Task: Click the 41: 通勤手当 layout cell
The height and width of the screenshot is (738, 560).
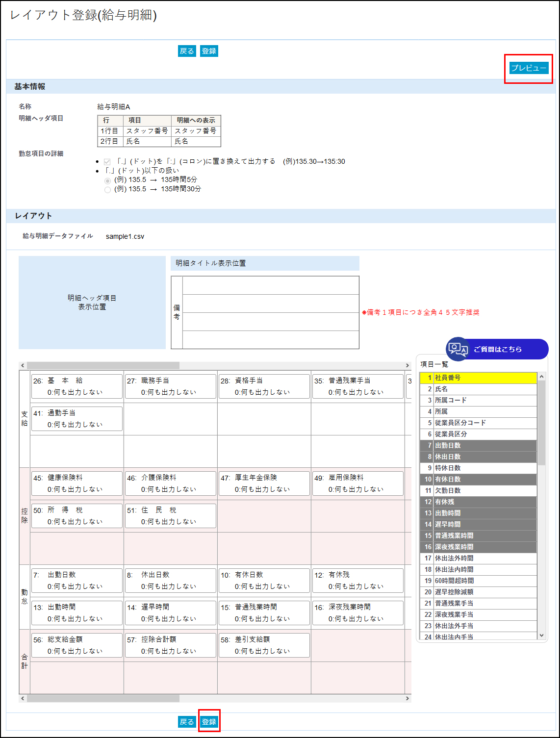Action: (x=77, y=419)
